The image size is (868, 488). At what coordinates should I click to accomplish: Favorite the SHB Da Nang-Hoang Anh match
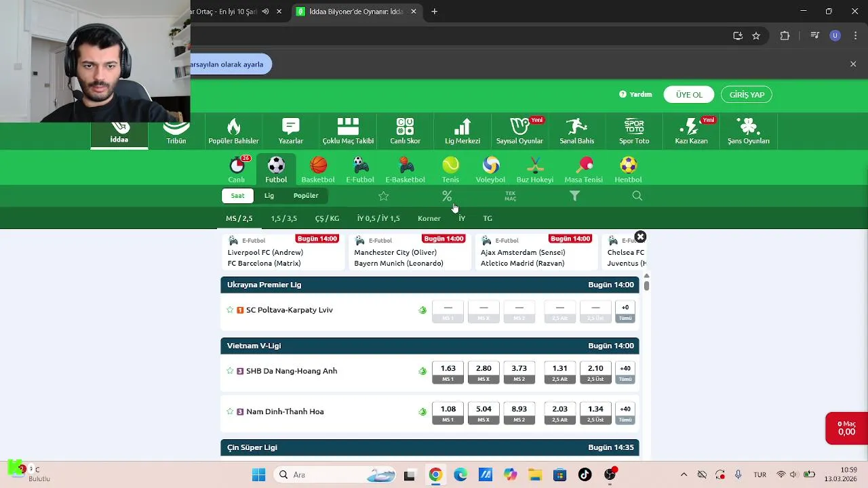tap(230, 371)
